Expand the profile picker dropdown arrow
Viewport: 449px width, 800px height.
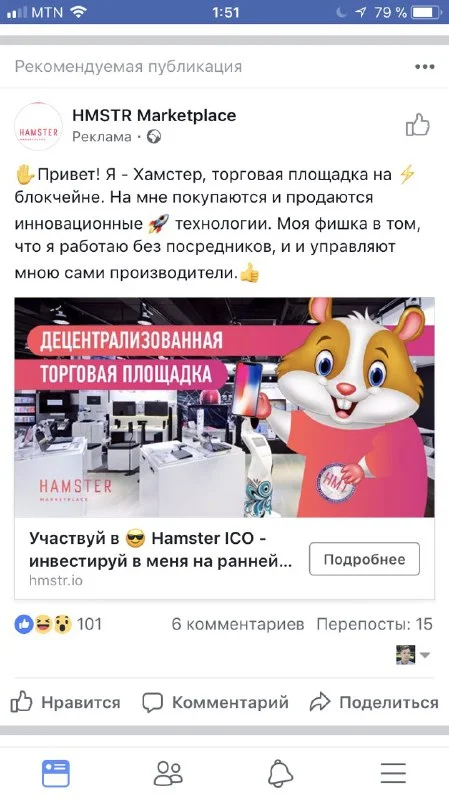[x=425, y=655]
